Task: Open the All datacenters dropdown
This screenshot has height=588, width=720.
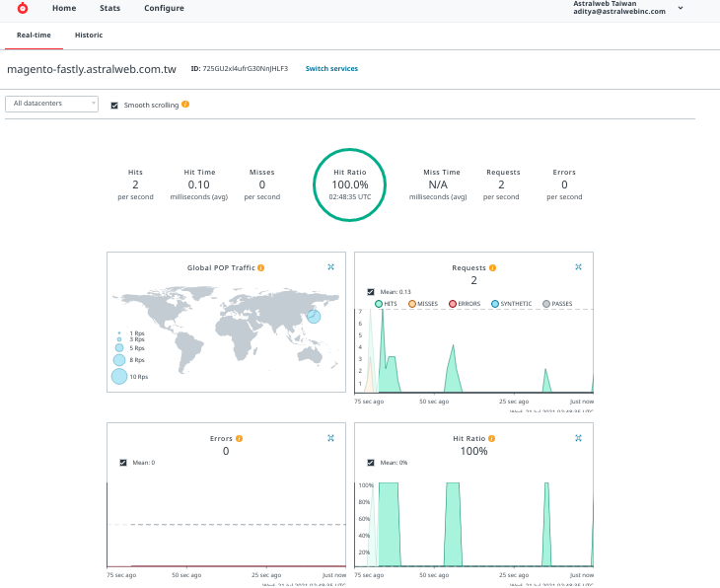Action: [51, 104]
